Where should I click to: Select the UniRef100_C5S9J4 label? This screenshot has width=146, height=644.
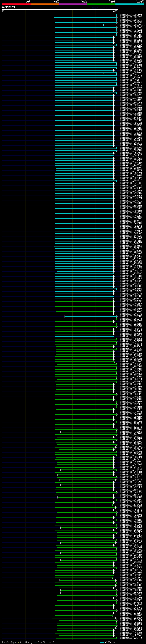(131, 319)
